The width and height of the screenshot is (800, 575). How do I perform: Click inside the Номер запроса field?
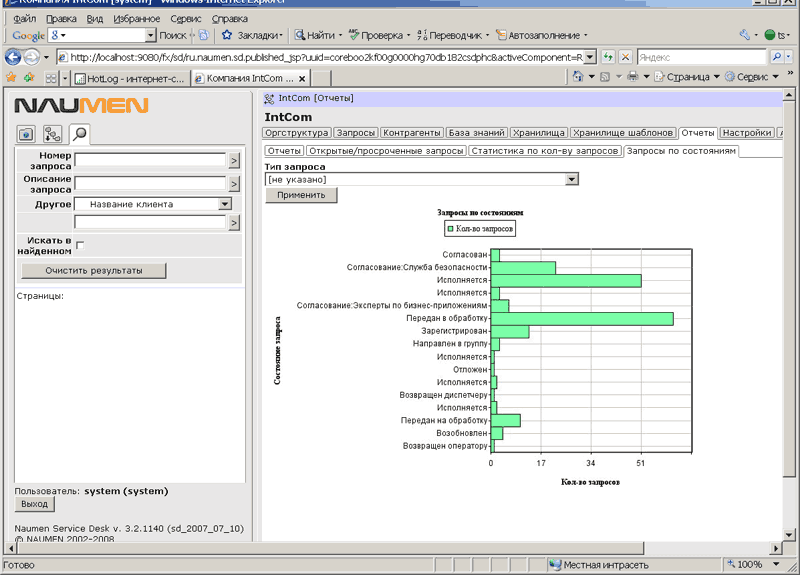150,160
